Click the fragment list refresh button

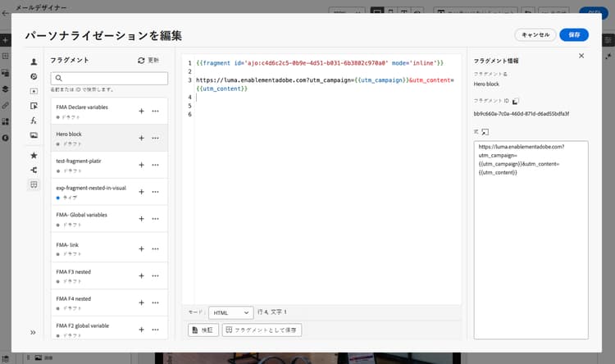coord(148,61)
